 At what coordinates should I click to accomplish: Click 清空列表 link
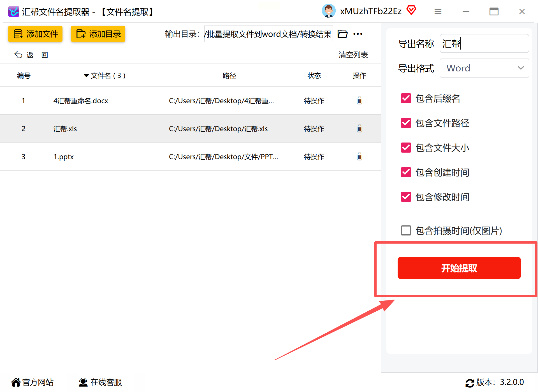click(353, 55)
